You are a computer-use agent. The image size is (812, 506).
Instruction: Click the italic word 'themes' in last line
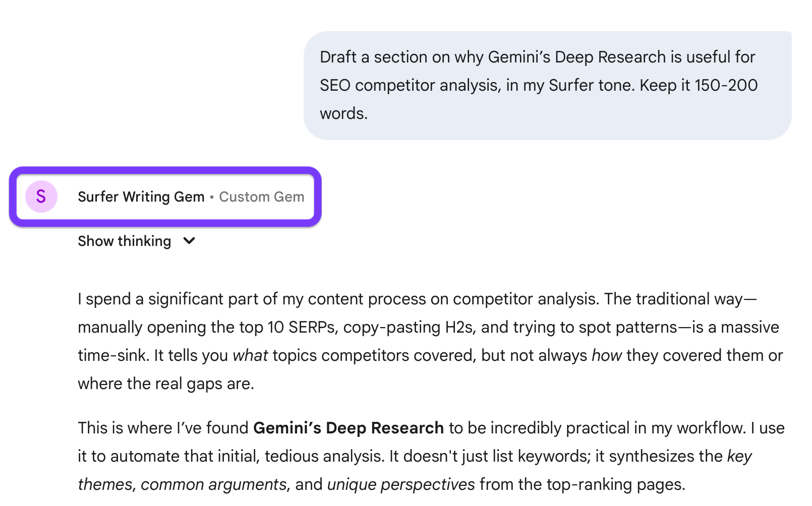(x=105, y=484)
